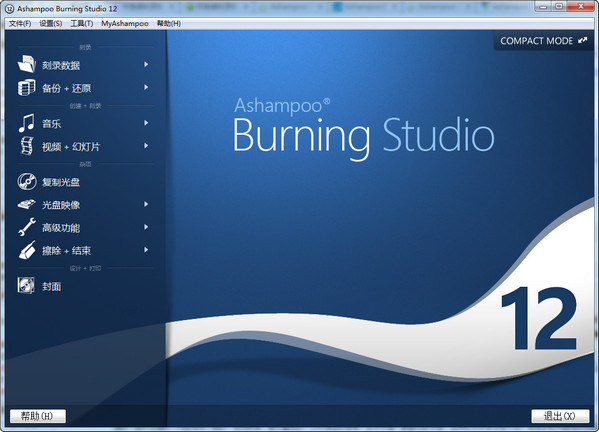Click the Music note icon (音乐)
The height and width of the screenshot is (432, 599).
pyautogui.click(x=26, y=123)
